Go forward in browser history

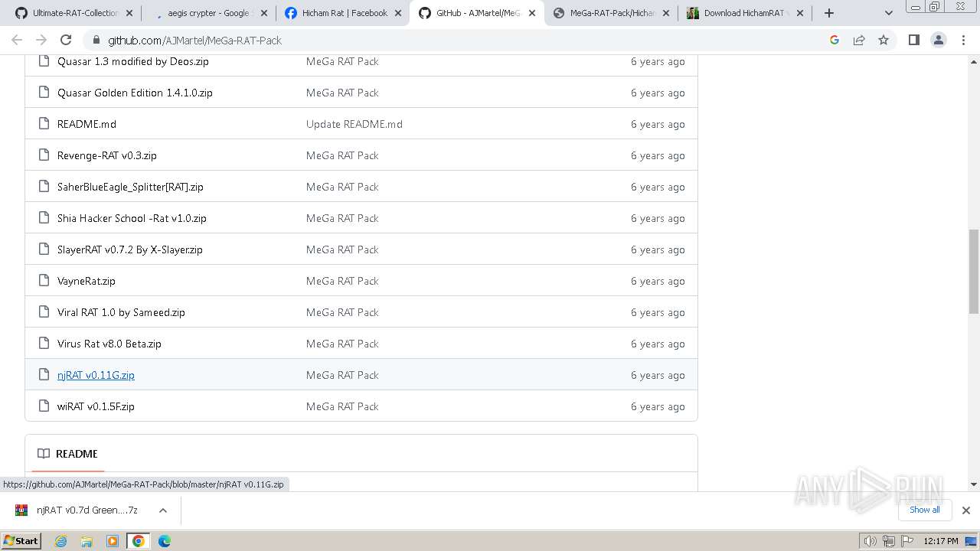coord(41,40)
